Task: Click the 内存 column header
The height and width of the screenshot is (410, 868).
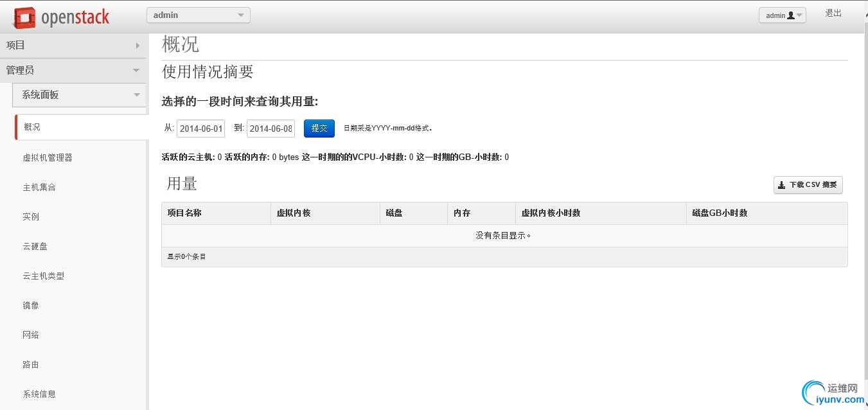Action: (481, 213)
